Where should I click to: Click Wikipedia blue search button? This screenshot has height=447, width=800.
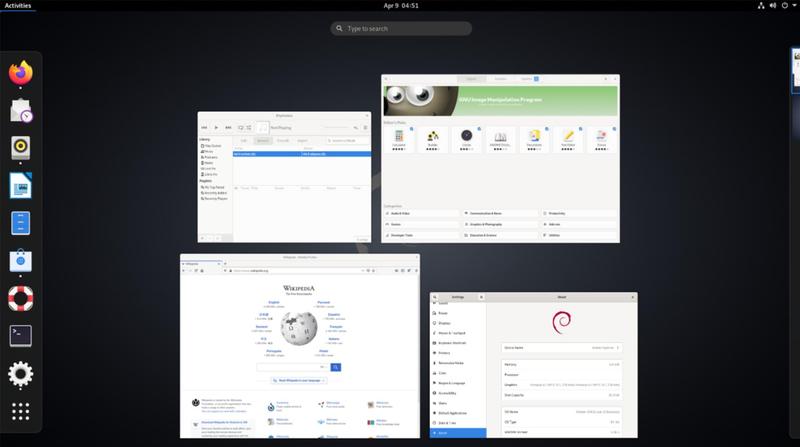pos(336,367)
